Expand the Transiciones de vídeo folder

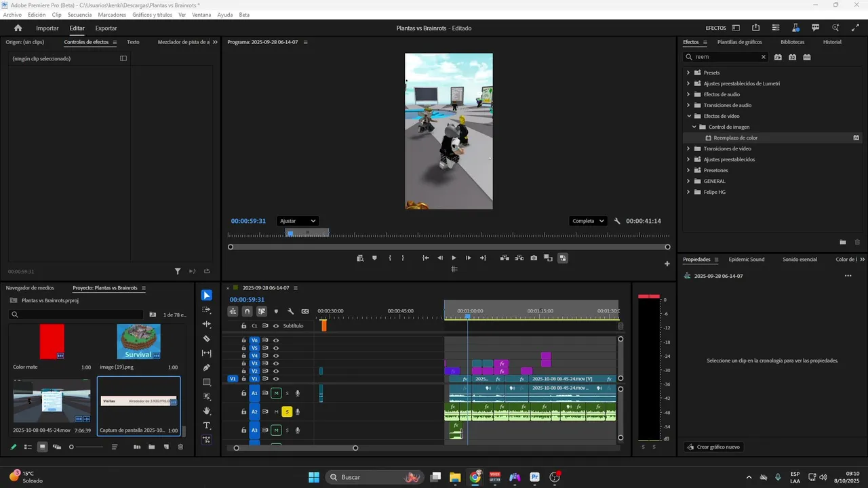coord(688,148)
